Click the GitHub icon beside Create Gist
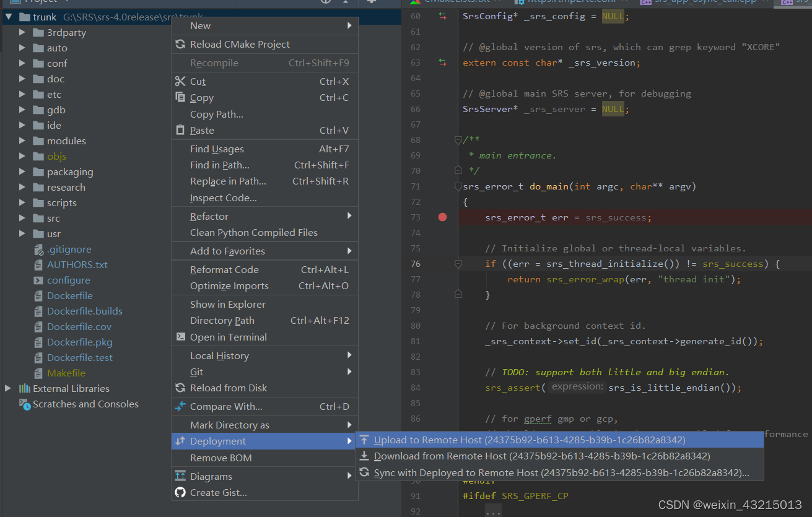The width and height of the screenshot is (812, 517). point(180,492)
